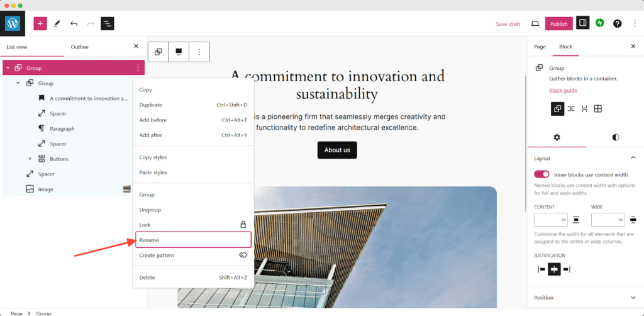Viewport: 644px width, 316px height.
Task: Click the Content width input field
Action: [547, 220]
